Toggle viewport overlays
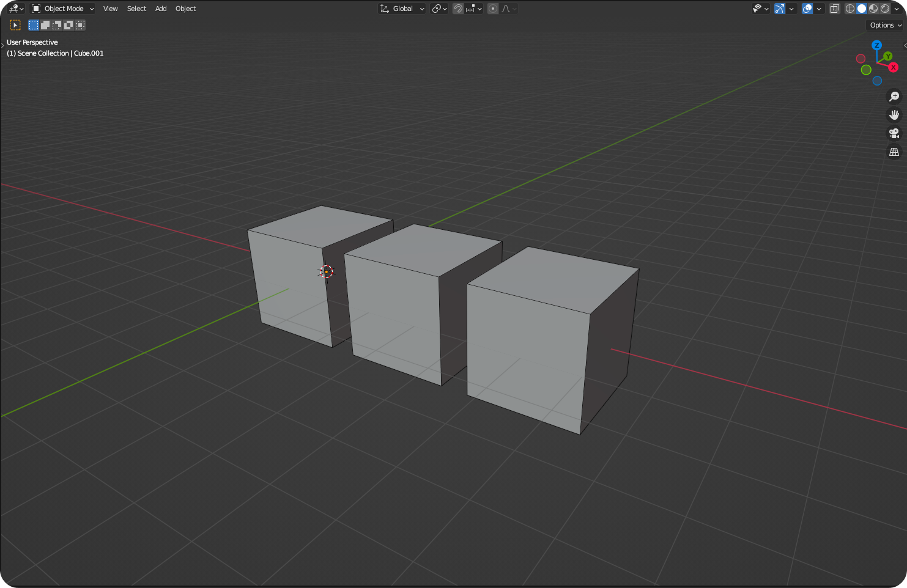 click(807, 9)
